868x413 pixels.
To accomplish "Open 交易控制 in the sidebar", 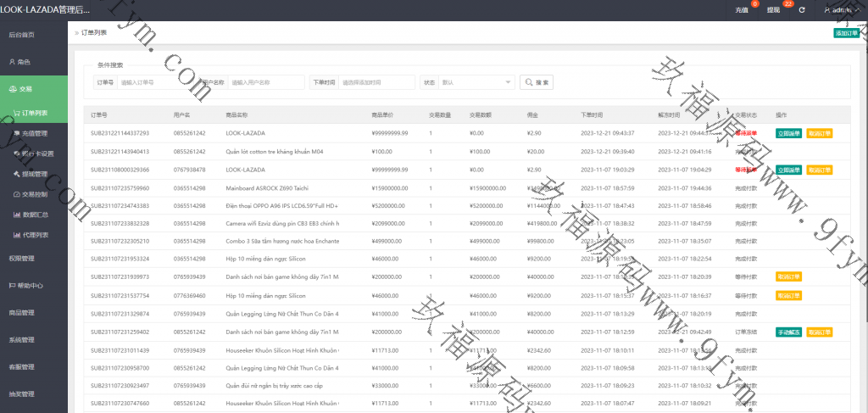I will point(32,194).
